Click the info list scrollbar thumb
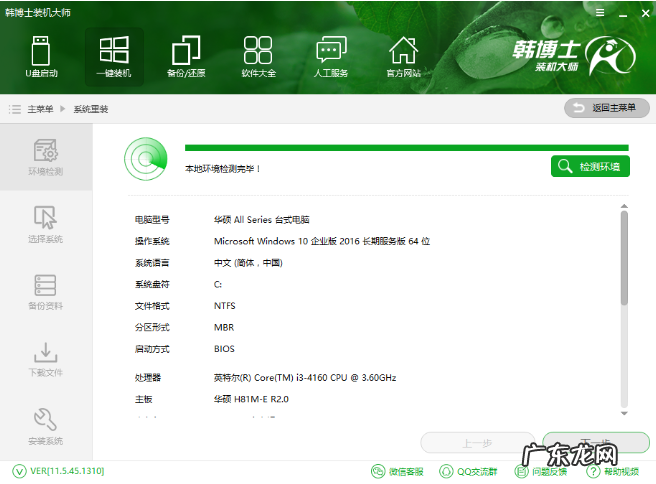The image size is (656, 484). [x=624, y=258]
